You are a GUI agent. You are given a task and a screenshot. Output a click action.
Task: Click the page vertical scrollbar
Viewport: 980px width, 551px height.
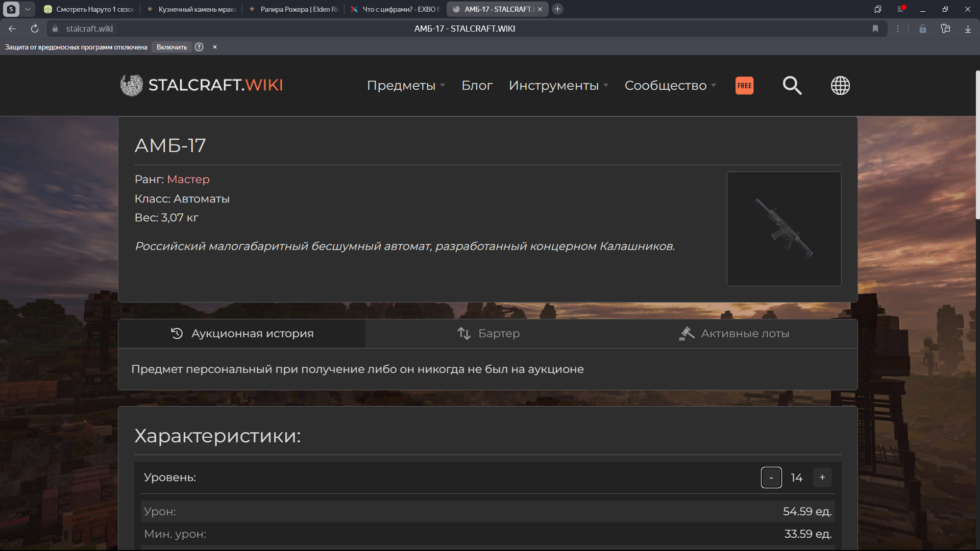[977, 145]
